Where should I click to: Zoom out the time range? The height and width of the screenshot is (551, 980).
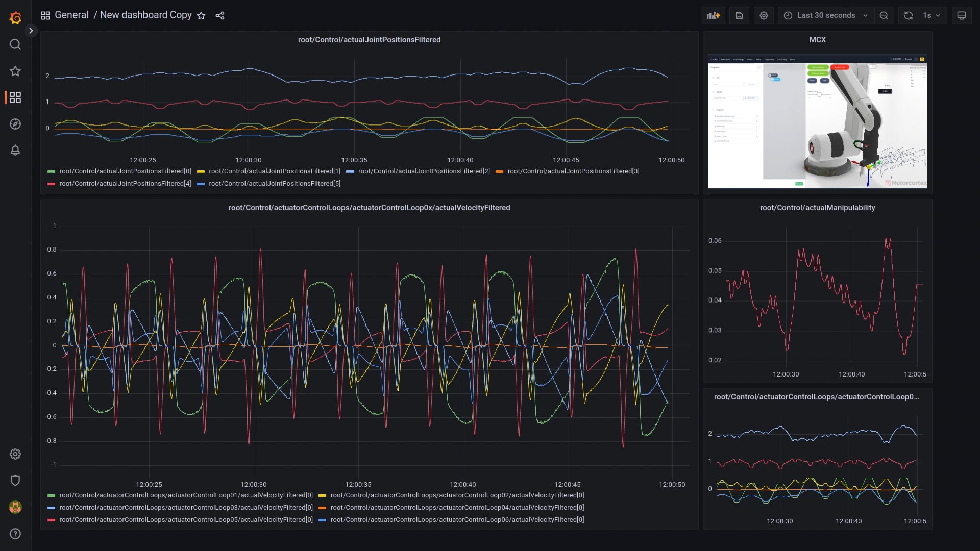[884, 15]
